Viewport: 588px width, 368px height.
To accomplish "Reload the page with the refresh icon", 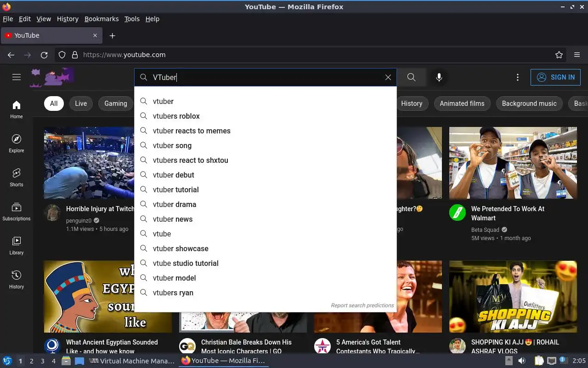I will click(44, 55).
